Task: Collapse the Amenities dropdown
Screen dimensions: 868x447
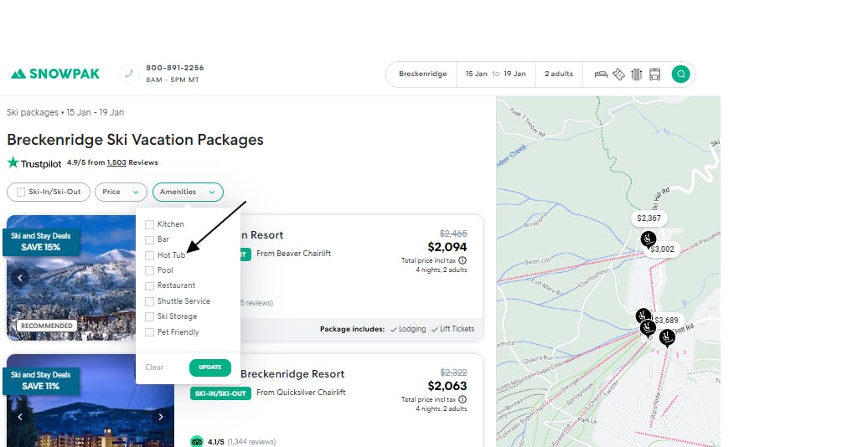Action: pyautogui.click(x=188, y=192)
